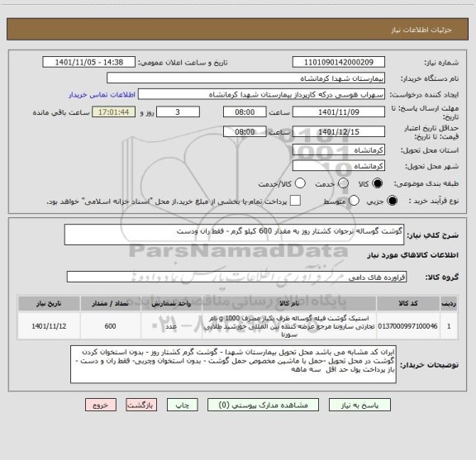The height and width of the screenshot is (460, 476).
Task: Click the price validity time 08:00 field
Action: click(x=245, y=131)
